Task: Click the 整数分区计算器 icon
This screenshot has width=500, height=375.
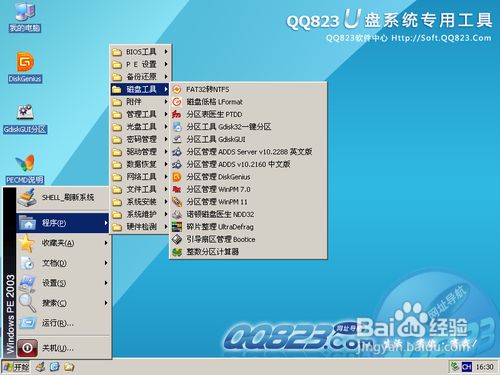Action: 177,252
